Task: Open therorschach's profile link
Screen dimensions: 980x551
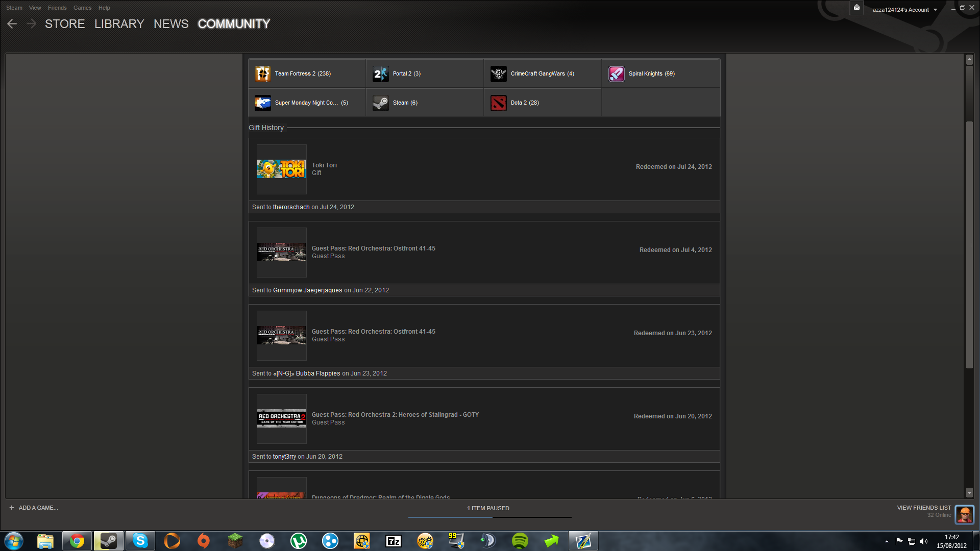Action: pos(291,207)
